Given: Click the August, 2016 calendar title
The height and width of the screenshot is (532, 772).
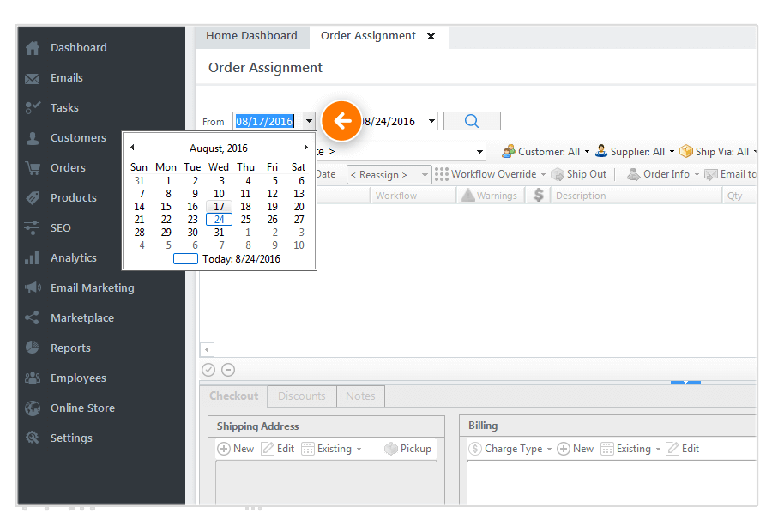Looking at the screenshot, I should tap(219, 148).
